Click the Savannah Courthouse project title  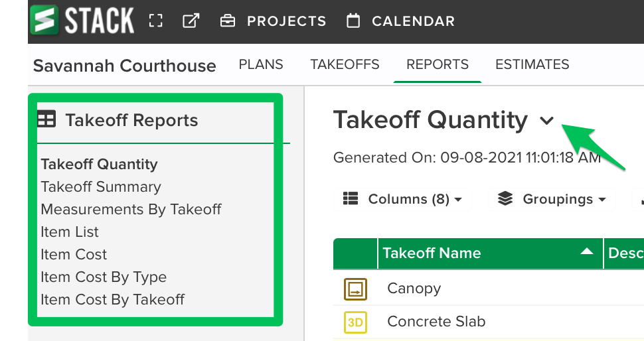(124, 66)
